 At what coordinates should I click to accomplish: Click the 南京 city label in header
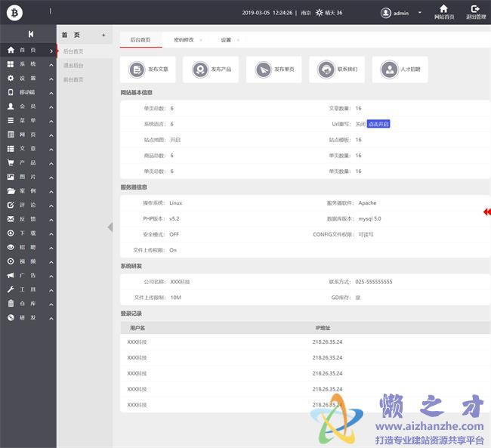point(306,13)
